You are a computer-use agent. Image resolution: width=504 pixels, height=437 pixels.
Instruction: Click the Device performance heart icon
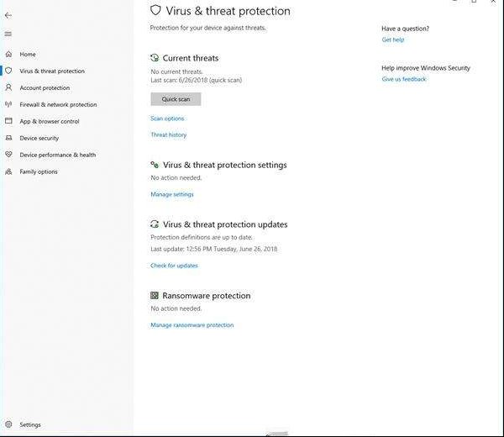[8, 155]
